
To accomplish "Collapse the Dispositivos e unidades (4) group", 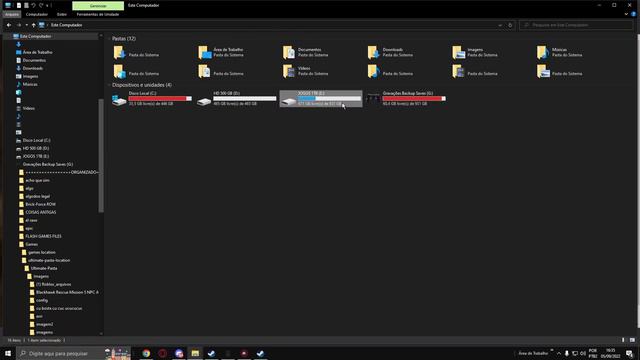I will 109,85.
